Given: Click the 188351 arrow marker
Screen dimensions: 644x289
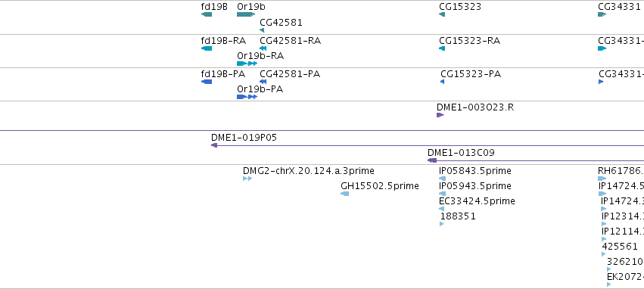Looking at the screenshot, I should click(x=441, y=224).
